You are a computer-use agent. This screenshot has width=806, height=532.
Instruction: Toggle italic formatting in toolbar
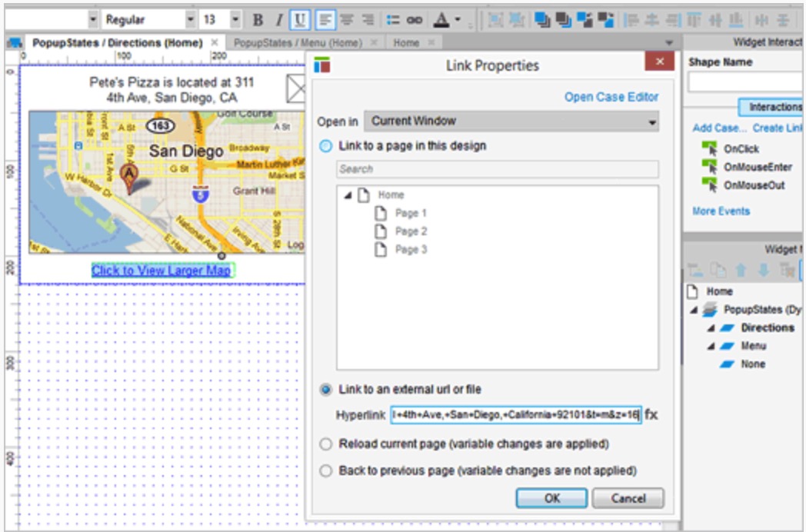point(278,20)
